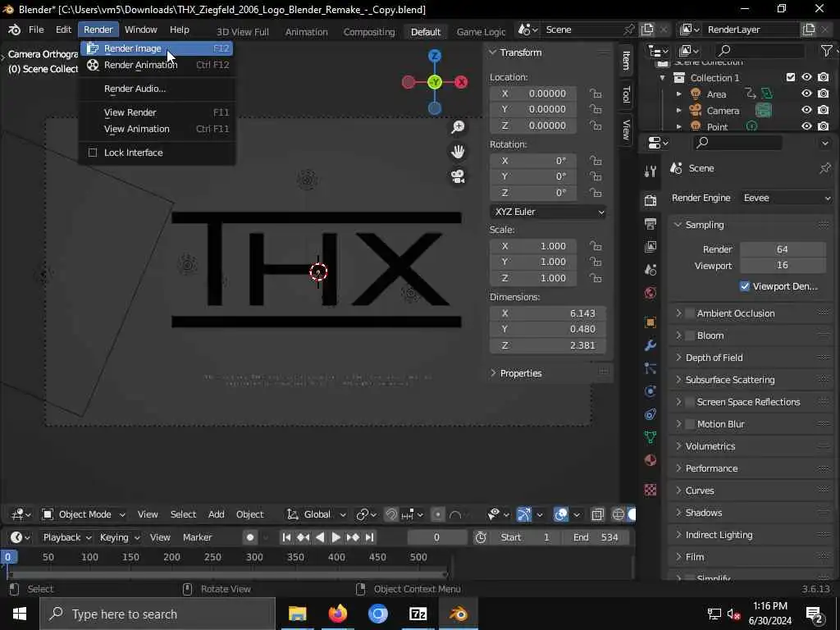Choose Render Animation from menu
Viewport: 840px width, 630px height.
coord(157,65)
